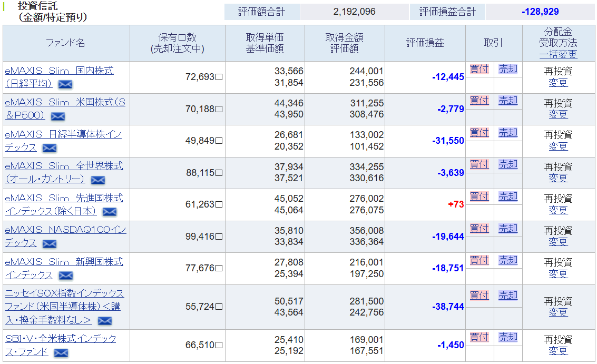The height and width of the screenshot is (364, 597).
Task: Click 変更 in 全世界株式(オール・カントリー) row
Action: point(558,178)
